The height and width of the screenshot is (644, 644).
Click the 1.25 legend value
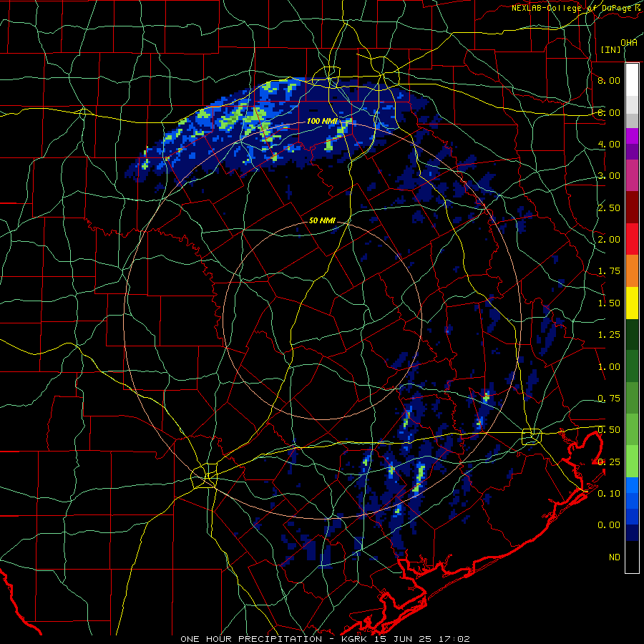click(x=609, y=335)
